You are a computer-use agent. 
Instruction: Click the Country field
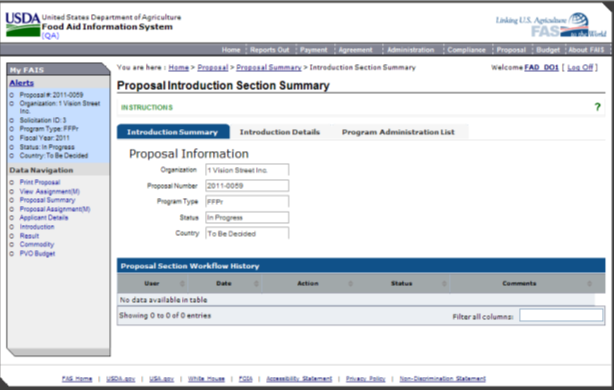[247, 233]
